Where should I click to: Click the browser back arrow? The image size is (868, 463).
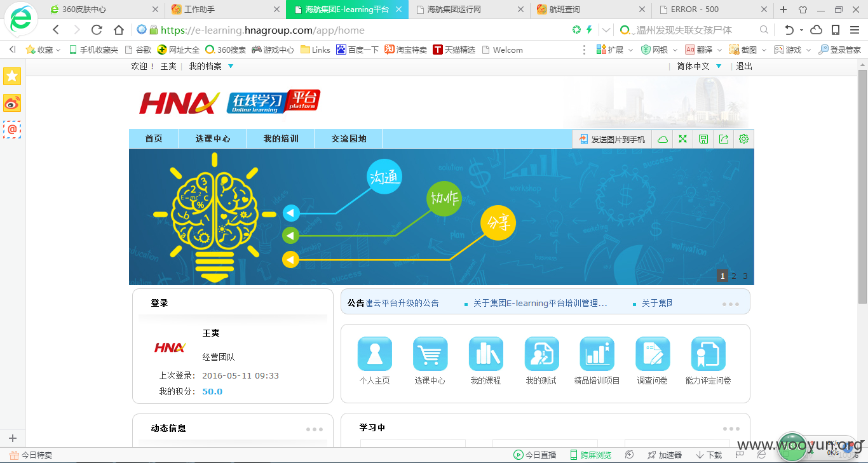tap(56, 30)
